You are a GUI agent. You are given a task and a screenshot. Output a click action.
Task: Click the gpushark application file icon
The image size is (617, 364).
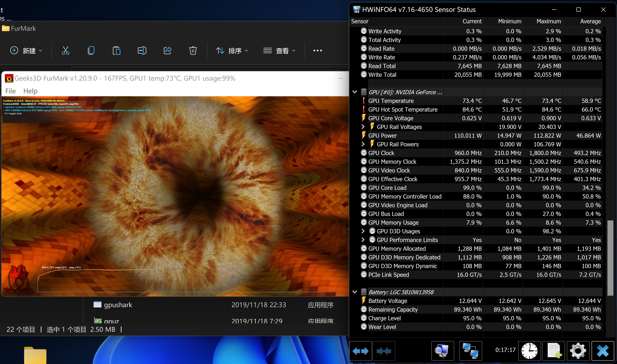click(97, 304)
